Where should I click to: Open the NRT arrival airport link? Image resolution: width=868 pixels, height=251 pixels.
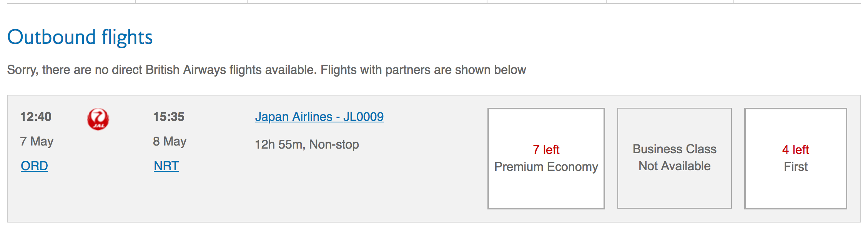click(166, 166)
